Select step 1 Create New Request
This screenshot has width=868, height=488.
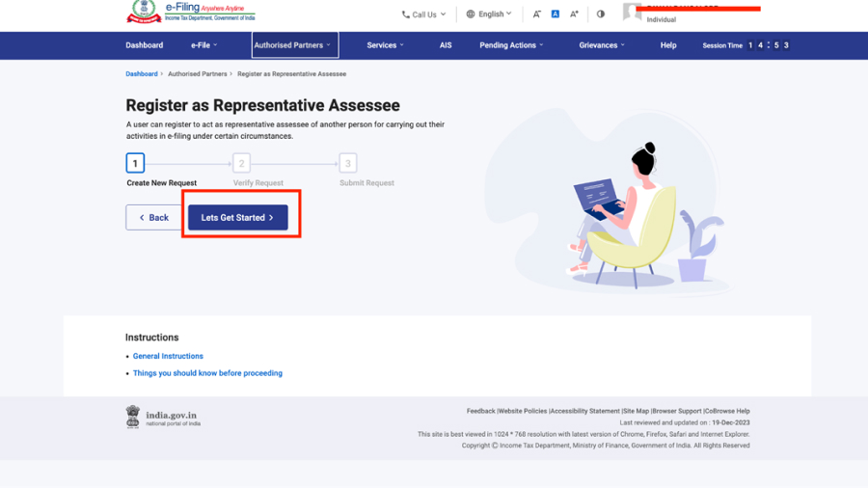pyautogui.click(x=135, y=163)
